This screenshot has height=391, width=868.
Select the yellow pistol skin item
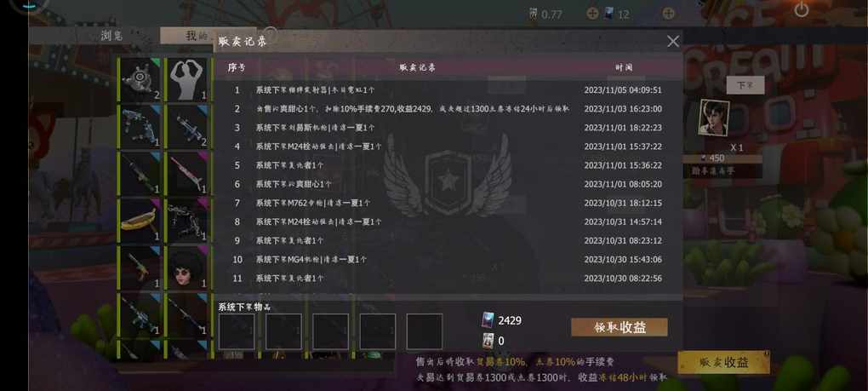click(x=140, y=267)
